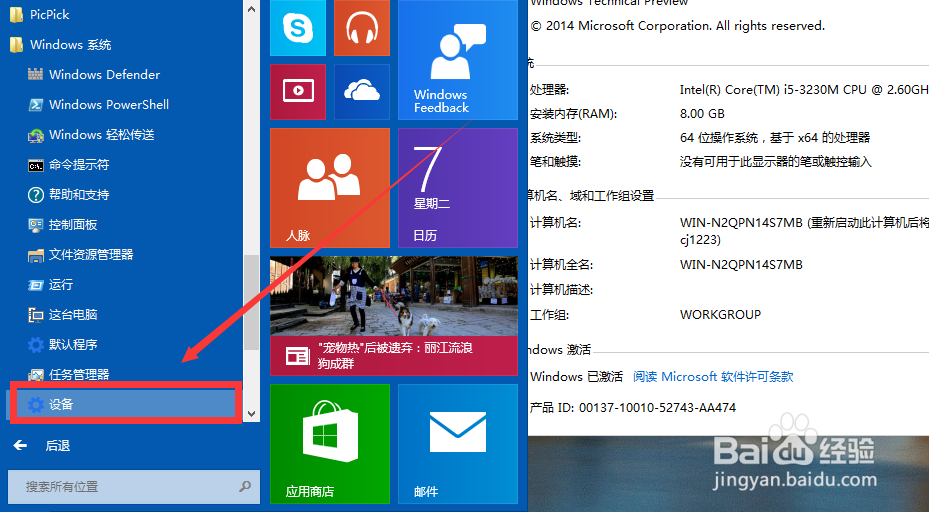Screen dimensions: 929x512
Task: Click the Windows 系统 folder icon
Action: click(x=17, y=44)
